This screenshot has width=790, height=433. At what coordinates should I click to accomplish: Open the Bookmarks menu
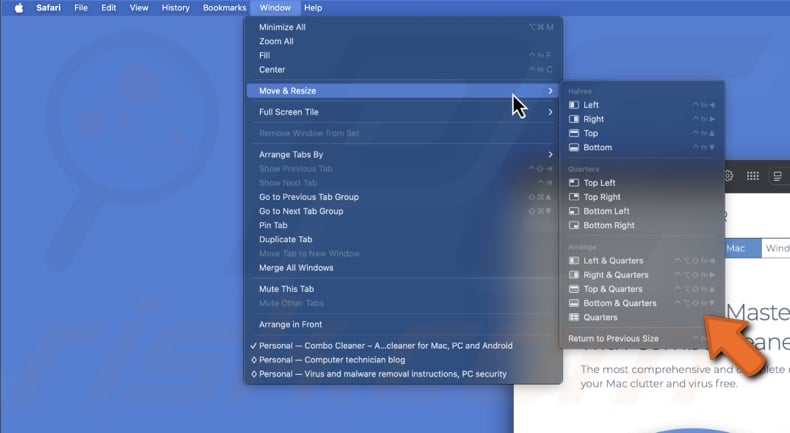(x=224, y=8)
